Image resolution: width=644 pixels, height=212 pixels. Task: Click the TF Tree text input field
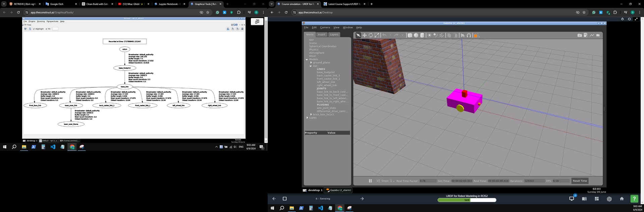(55, 29)
